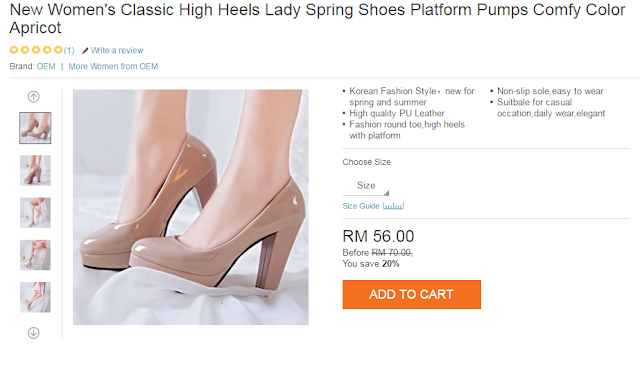Click the product title heading
This screenshot has width=640, height=368.
tap(317, 19)
